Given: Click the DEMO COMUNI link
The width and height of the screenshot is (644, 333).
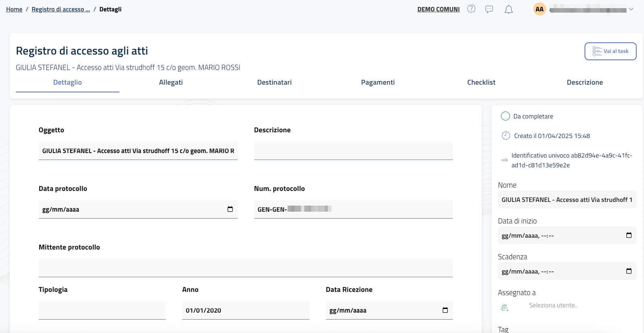Looking at the screenshot, I should [438, 9].
